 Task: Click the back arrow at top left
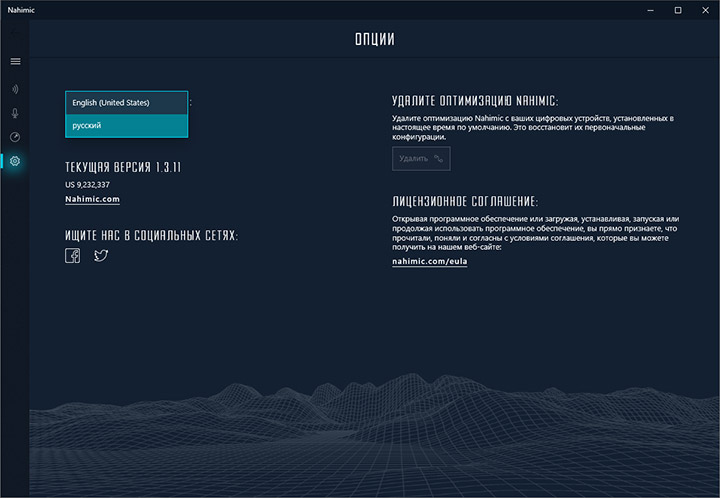(15, 32)
